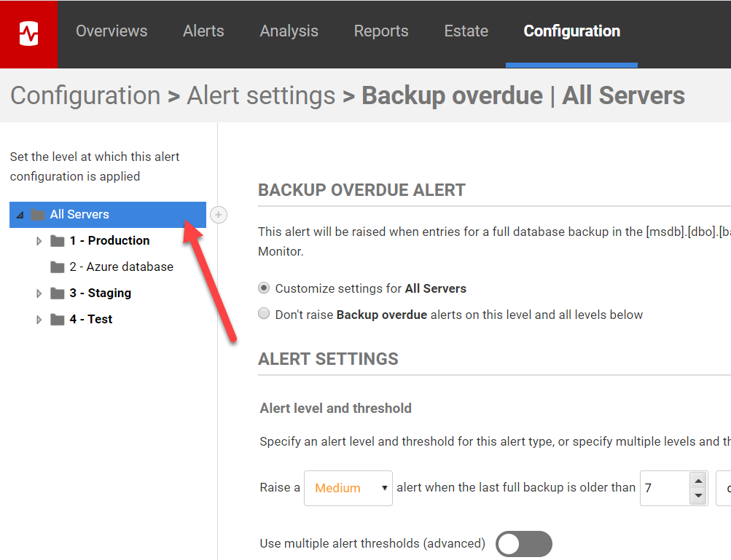731x560 pixels.
Task: Click the 3 - Staging folder icon
Action: click(58, 293)
